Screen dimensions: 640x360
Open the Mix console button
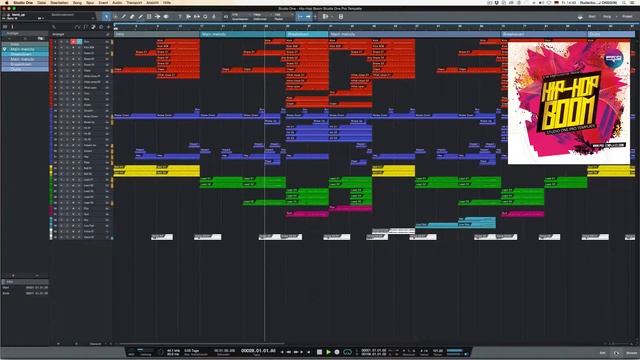pos(617,353)
